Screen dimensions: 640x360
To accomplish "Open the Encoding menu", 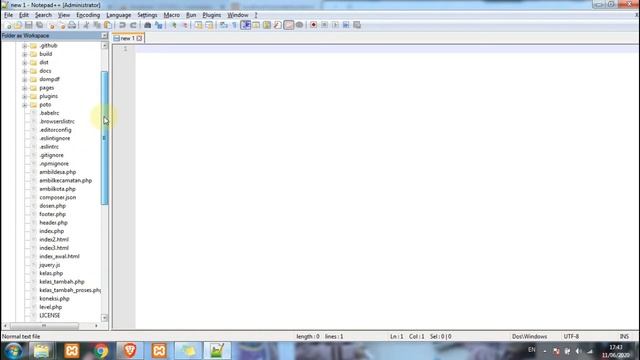I will (88, 15).
